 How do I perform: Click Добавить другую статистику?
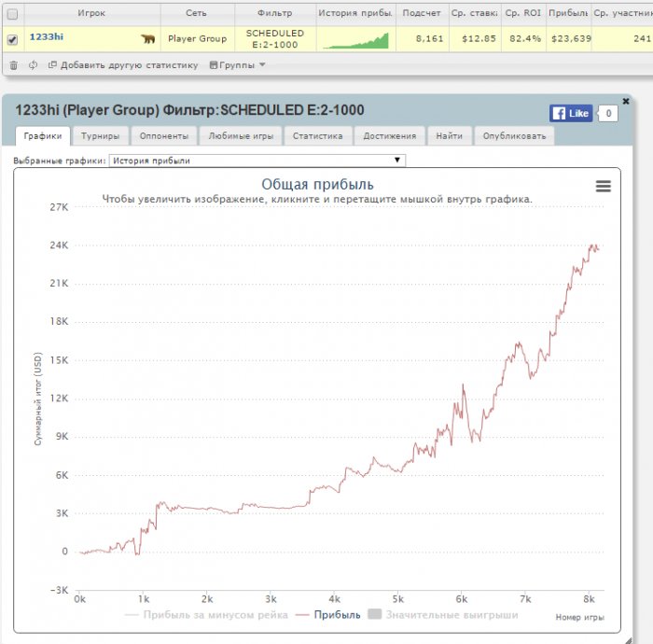(x=123, y=65)
